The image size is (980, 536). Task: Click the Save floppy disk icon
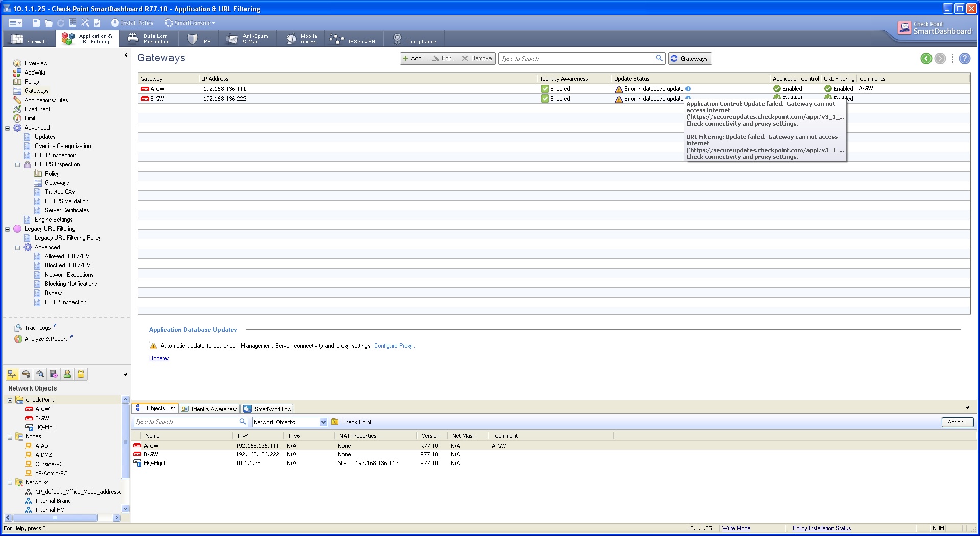[36, 23]
